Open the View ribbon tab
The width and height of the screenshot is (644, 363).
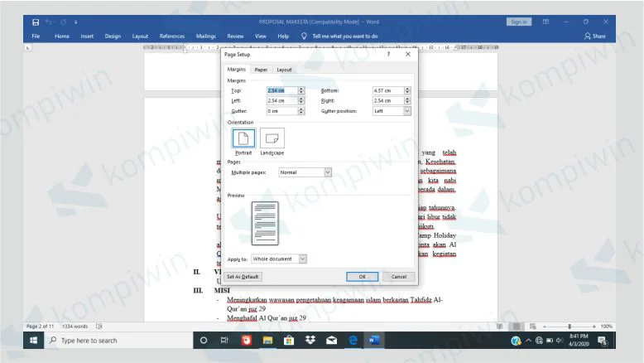tap(261, 36)
